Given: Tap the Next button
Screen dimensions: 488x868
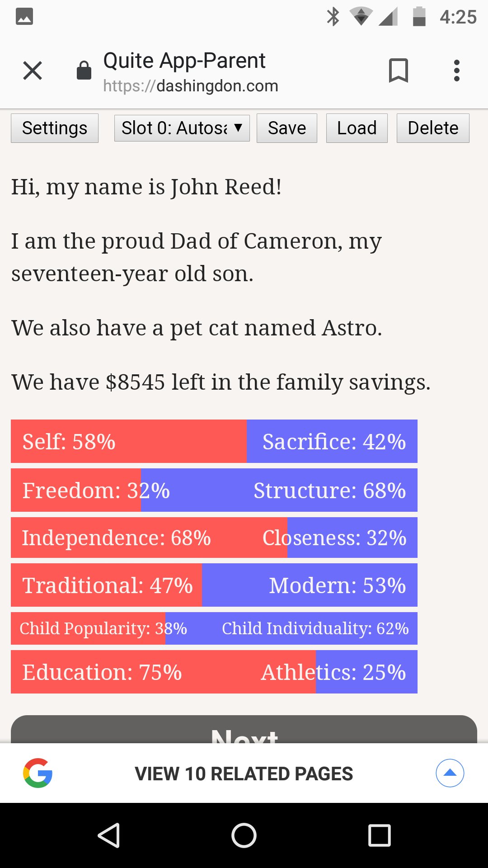Looking at the screenshot, I should pos(244,729).
